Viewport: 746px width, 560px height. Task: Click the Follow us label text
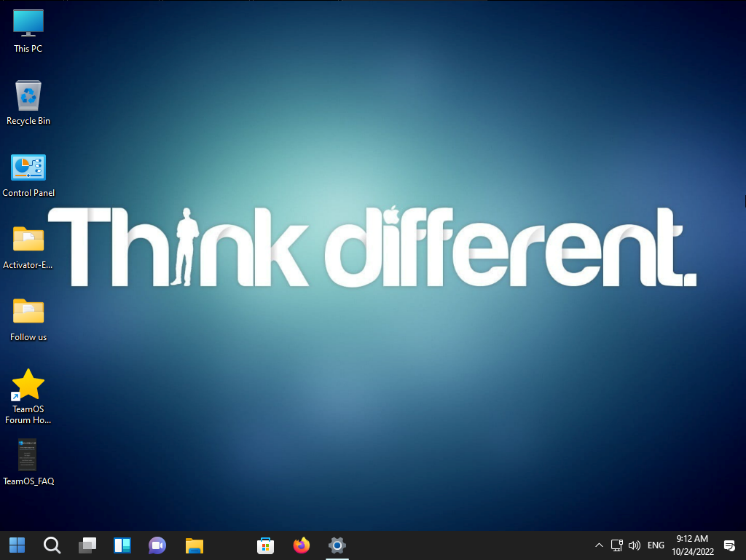click(x=28, y=337)
